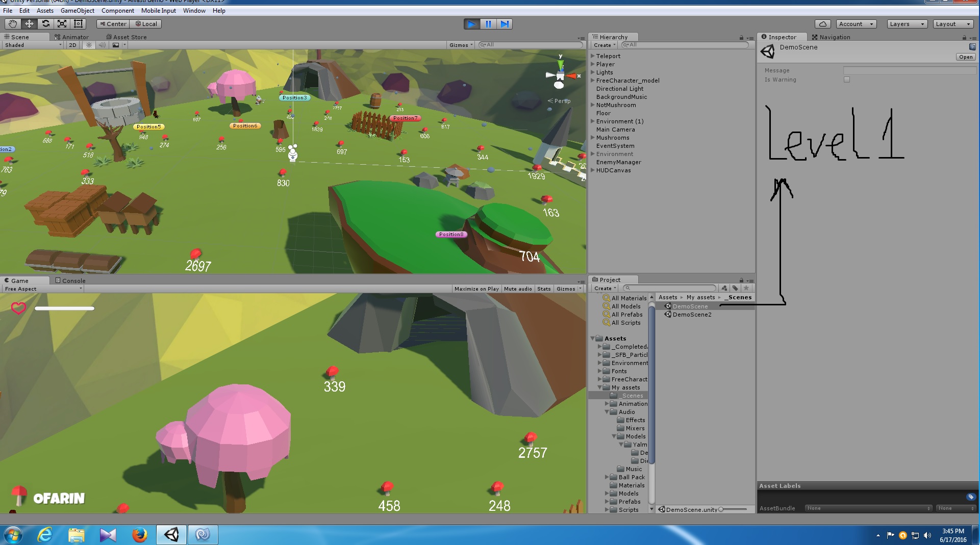Image resolution: width=980 pixels, height=545 pixels.
Task: Click the taskbar volume icon
Action: point(927,535)
